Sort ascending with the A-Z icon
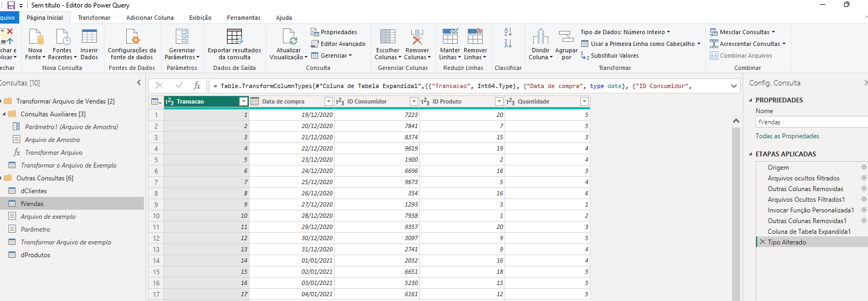868x301 pixels. tap(508, 32)
